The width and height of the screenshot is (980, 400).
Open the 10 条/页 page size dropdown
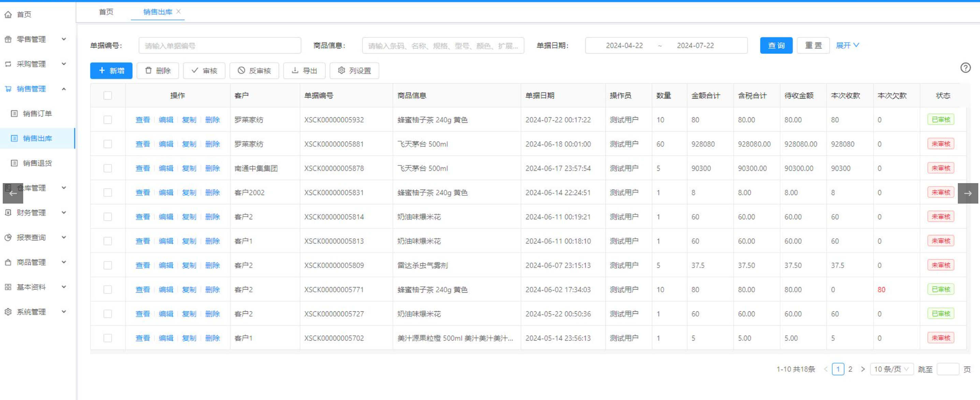click(x=891, y=369)
